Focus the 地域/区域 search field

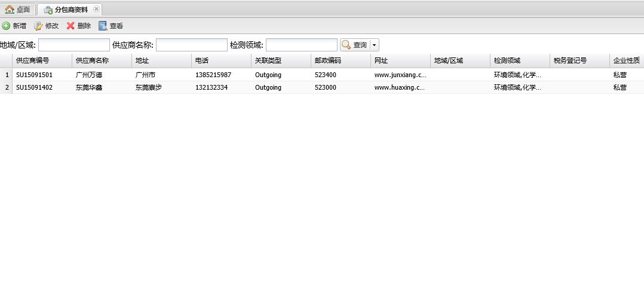point(74,45)
